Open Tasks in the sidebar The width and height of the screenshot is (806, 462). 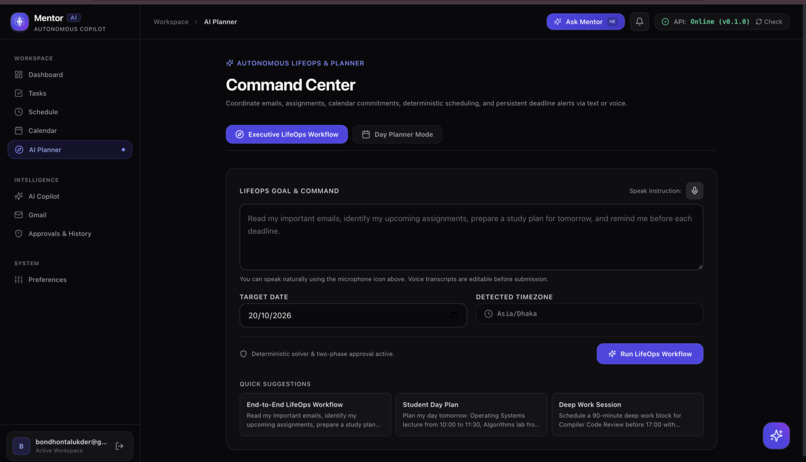[x=70, y=93]
